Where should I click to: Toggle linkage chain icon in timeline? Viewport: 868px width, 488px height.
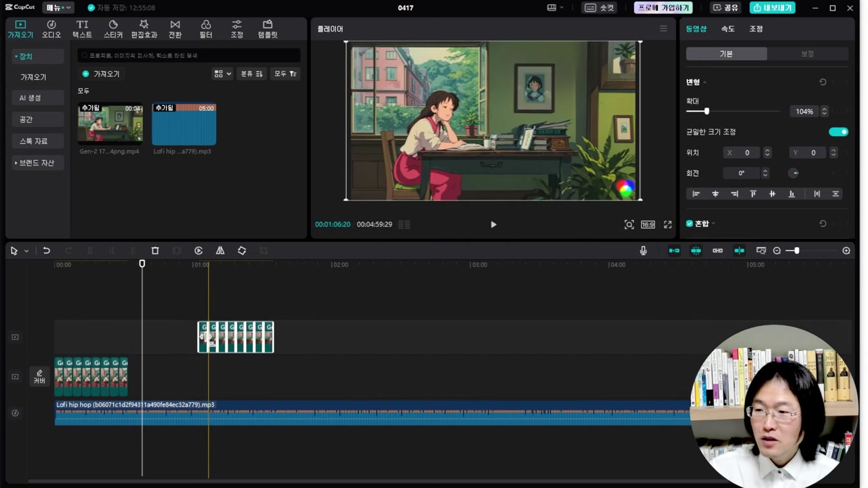tap(718, 250)
